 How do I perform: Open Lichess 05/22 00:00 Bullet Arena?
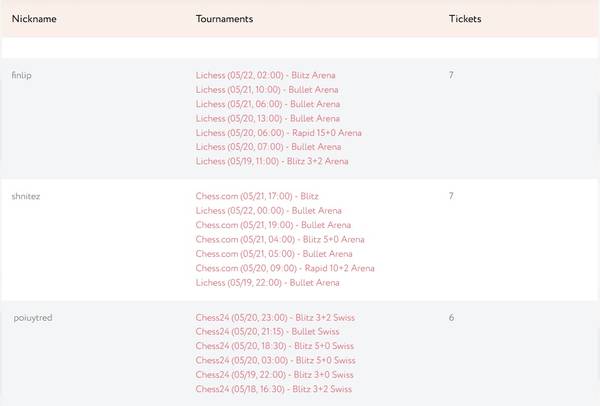pos(268,211)
